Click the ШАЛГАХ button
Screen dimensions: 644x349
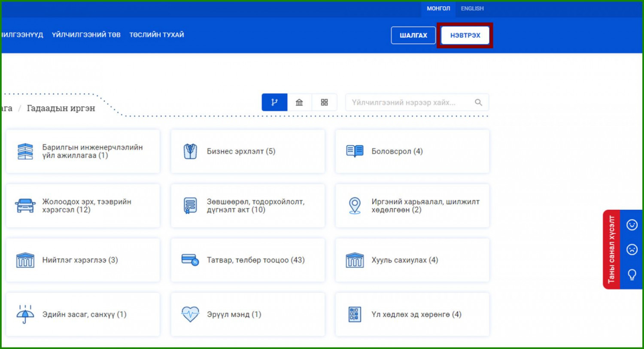pos(413,35)
